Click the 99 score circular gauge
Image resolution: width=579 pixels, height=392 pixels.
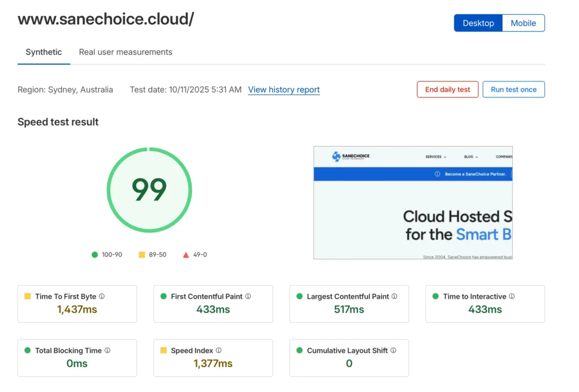pyautogui.click(x=149, y=190)
